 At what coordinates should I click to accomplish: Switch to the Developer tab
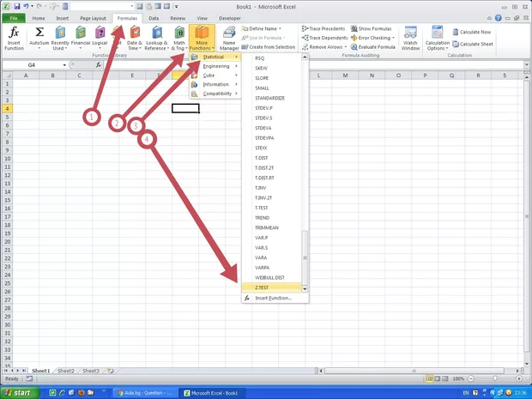pyautogui.click(x=230, y=18)
